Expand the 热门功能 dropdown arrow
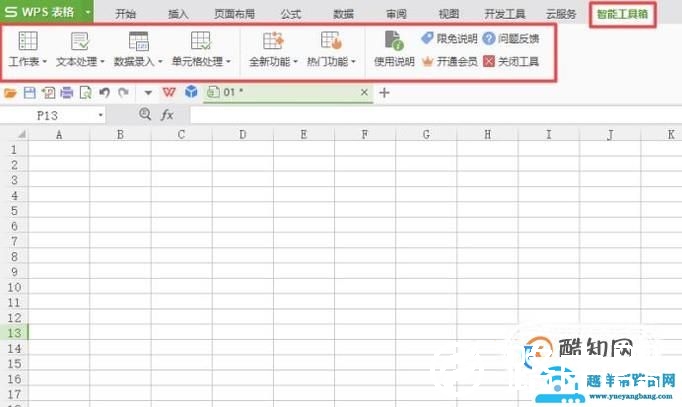The height and width of the screenshot is (407, 682). [x=353, y=62]
